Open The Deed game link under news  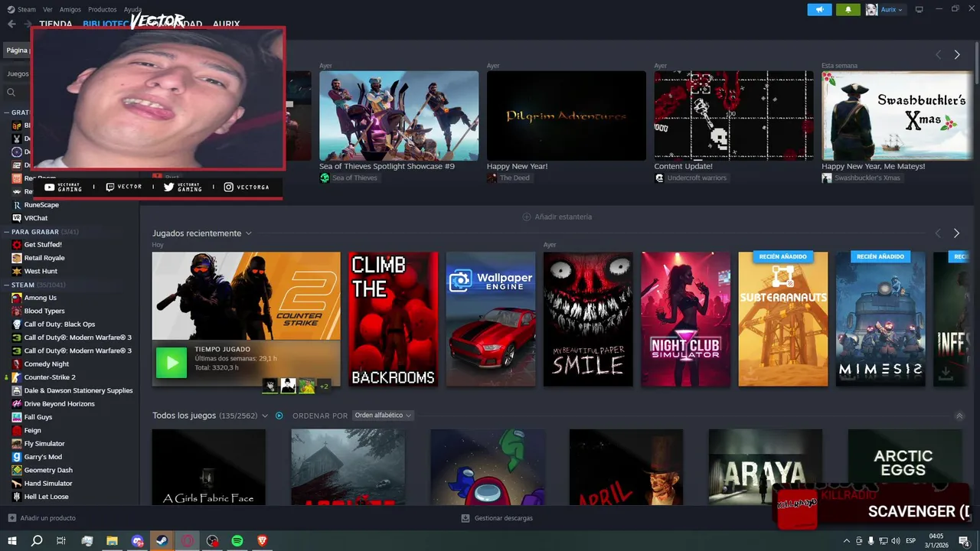click(508, 178)
